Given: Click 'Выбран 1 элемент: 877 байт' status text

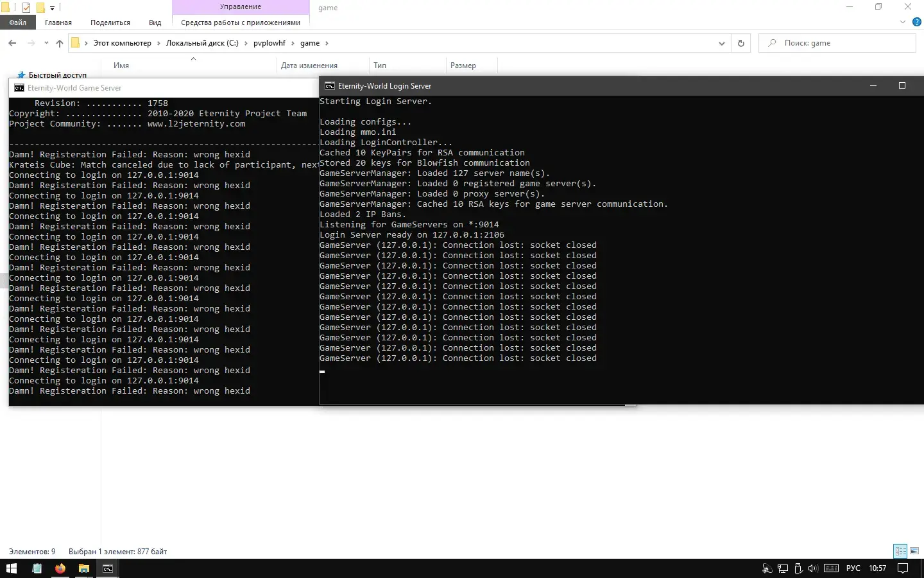Looking at the screenshot, I should click(117, 552).
